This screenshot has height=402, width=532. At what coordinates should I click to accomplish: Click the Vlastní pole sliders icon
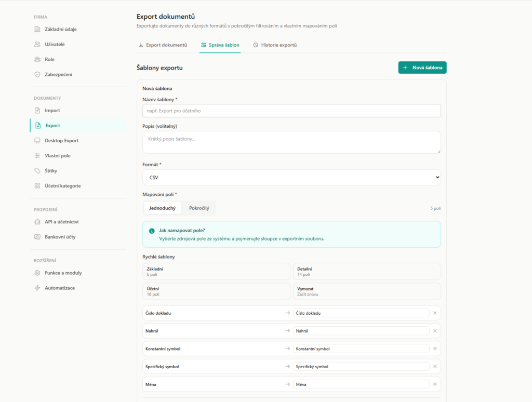tap(37, 155)
